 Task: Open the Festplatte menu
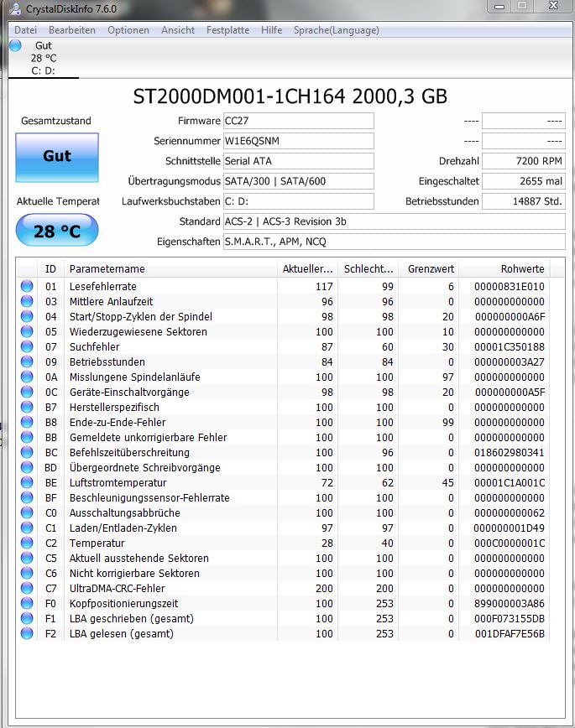click(227, 30)
